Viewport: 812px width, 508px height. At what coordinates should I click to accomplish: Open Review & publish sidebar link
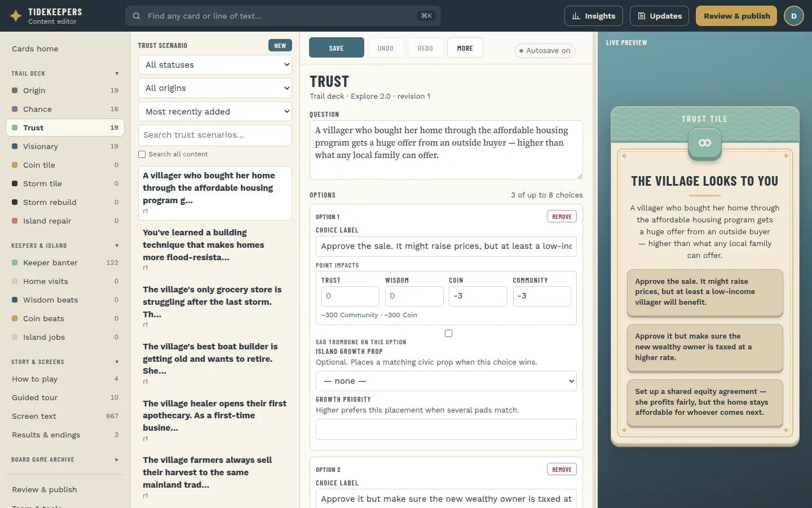(65, 489)
